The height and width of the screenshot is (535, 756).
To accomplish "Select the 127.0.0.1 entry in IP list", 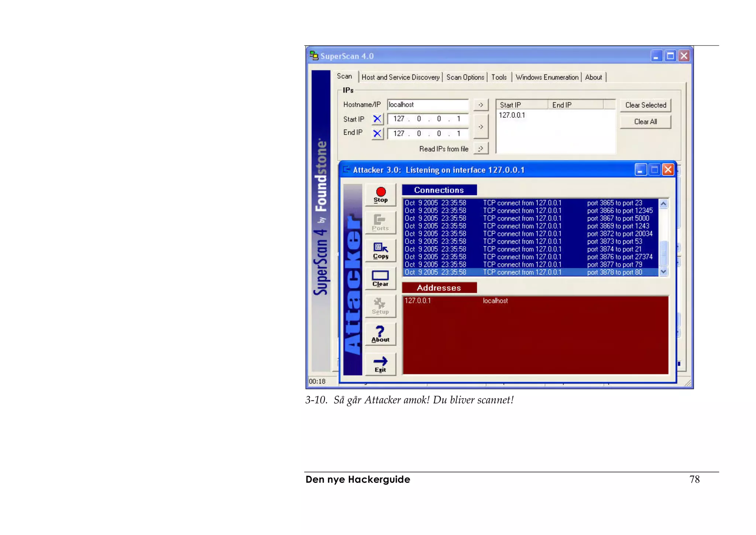I will click(512, 115).
